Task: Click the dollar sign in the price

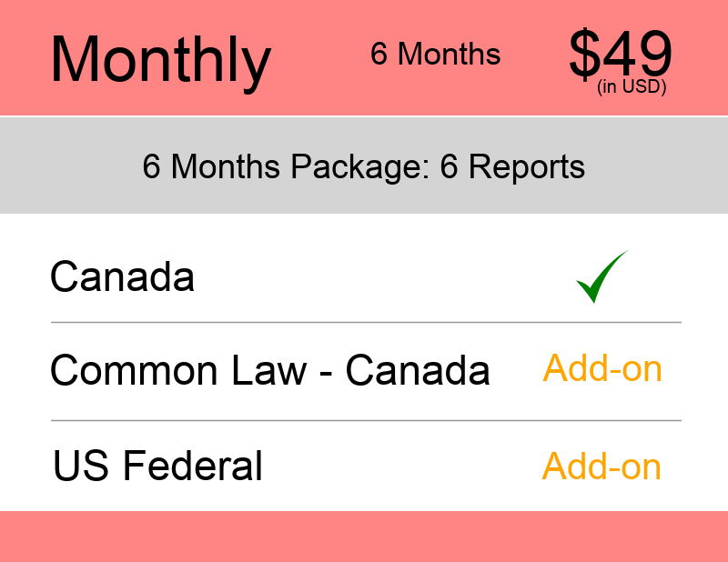Action: pos(587,55)
